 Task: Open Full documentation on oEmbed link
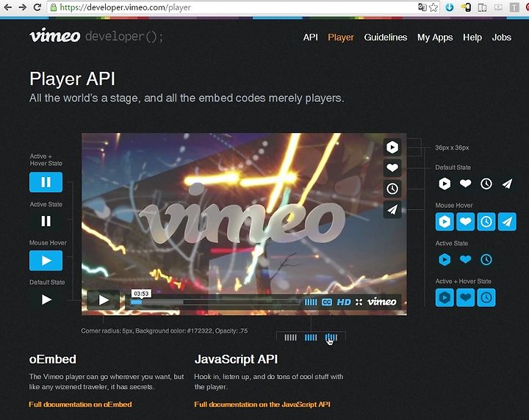point(80,404)
